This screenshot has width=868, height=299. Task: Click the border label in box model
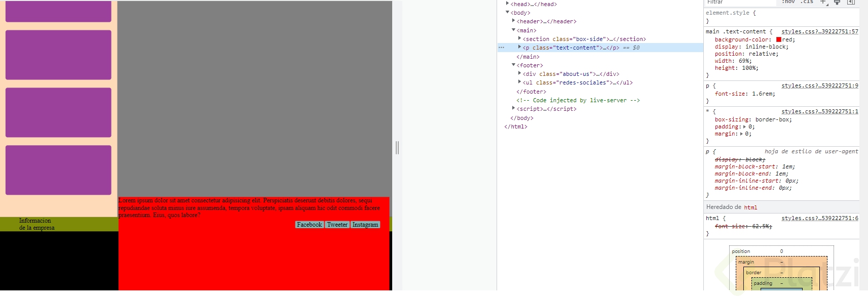pyautogui.click(x=753, y=273)
